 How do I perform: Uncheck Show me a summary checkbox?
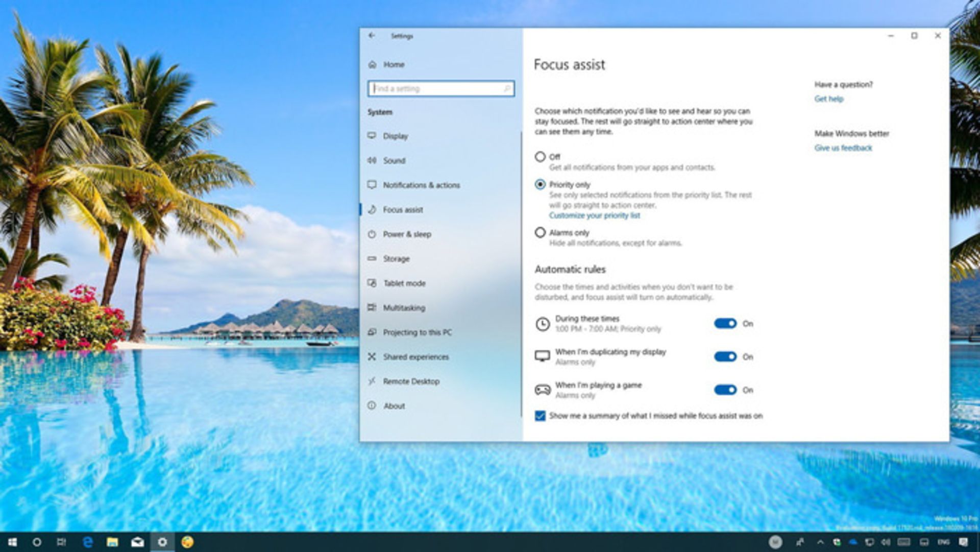point(540,416)
